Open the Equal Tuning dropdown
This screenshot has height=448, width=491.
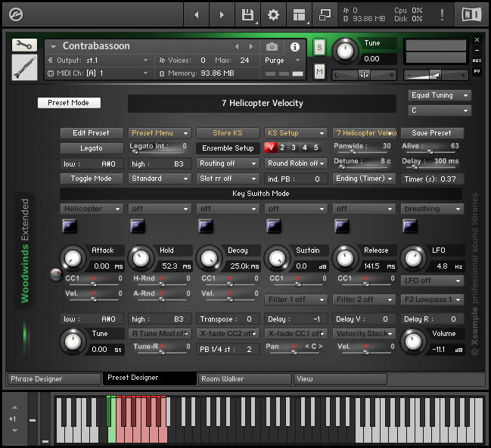point(440,95)
